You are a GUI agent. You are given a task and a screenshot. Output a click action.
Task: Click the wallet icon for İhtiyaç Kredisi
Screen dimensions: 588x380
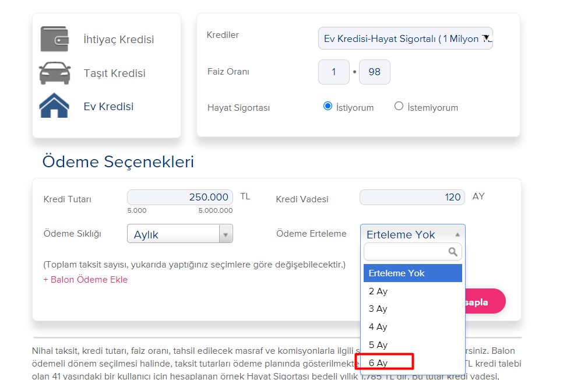pos(53,38)
